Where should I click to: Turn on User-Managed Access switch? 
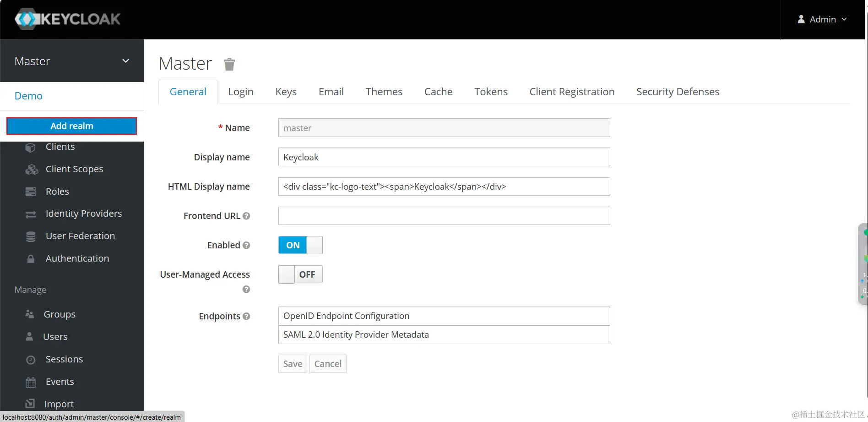[x=300, y=274]
